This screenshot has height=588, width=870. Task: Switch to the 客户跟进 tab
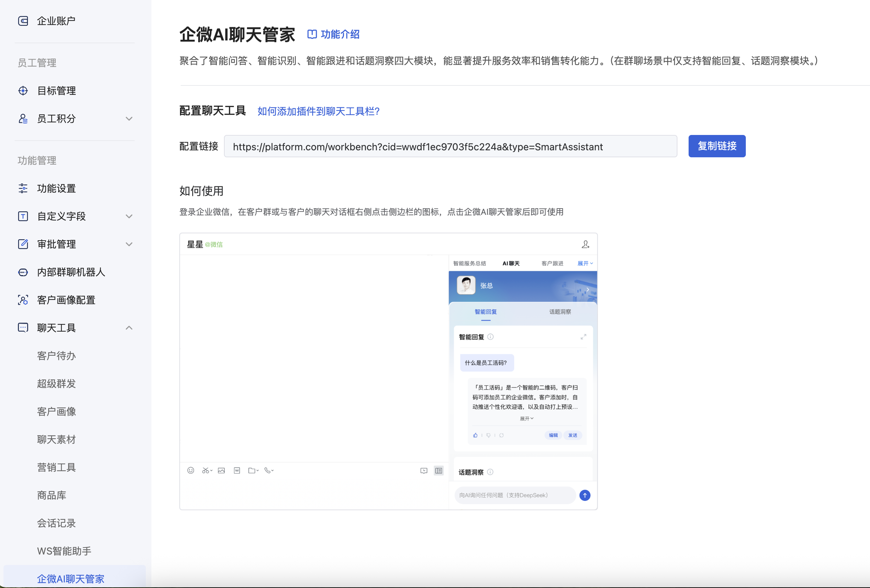point(552,264)
